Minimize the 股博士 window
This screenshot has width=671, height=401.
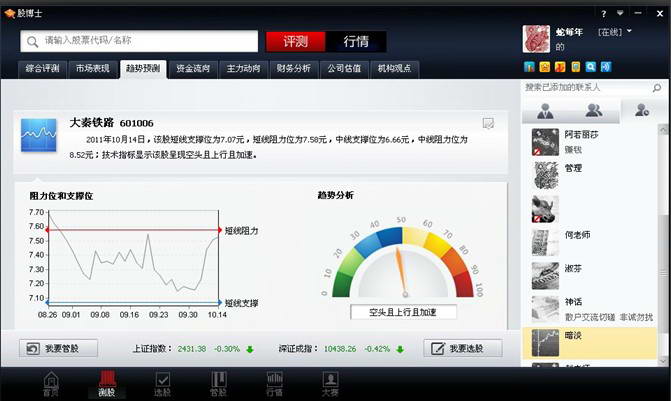638,13
